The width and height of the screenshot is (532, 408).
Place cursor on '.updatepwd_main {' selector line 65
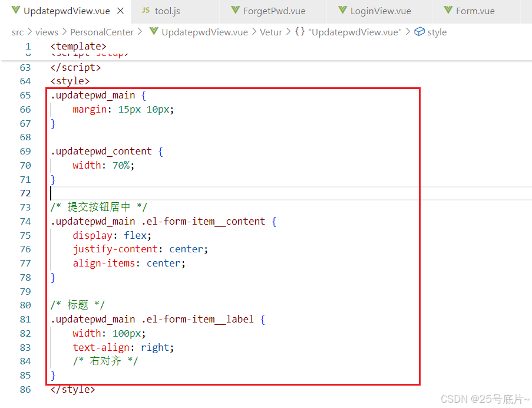pyautogui.click(x=98, y=96)
